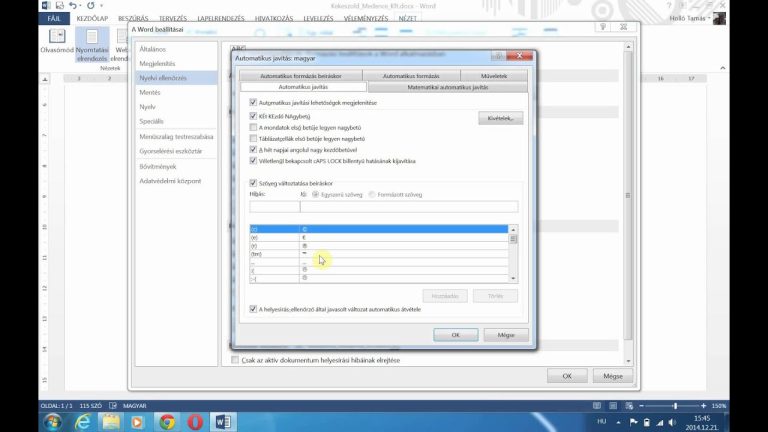Switch to the VÉLEMÉNYEZÉS ribbon tab

pyautogui.click(x=366, y=18)
